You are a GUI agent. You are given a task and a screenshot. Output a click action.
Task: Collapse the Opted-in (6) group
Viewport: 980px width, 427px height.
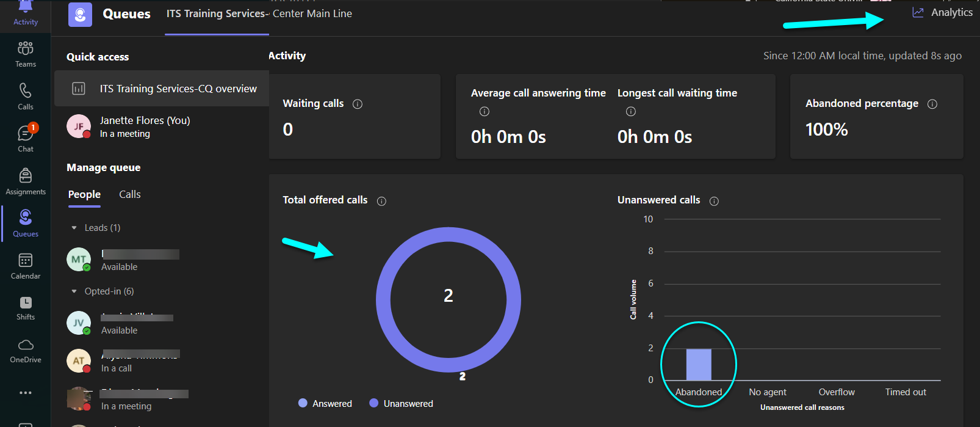click(74, 291)
